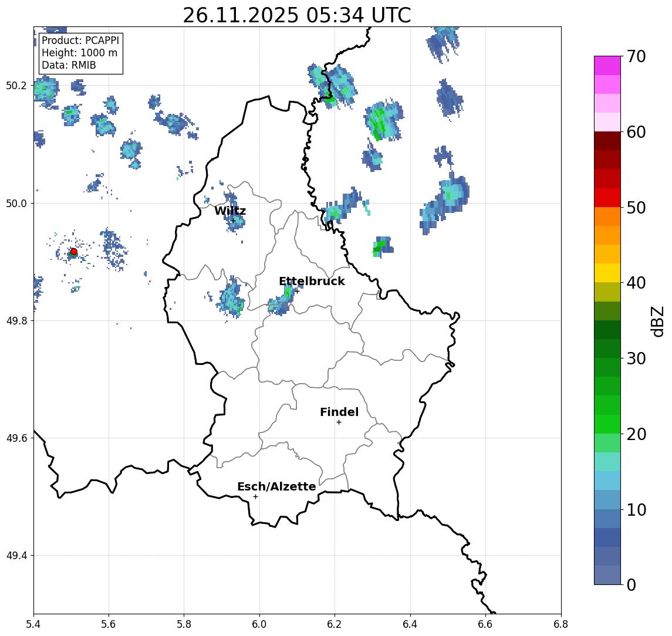Click the longitude 6.0 axis label
Image resolution: width=672 pixels, height=636 pixels.
[x=260, y=624]
